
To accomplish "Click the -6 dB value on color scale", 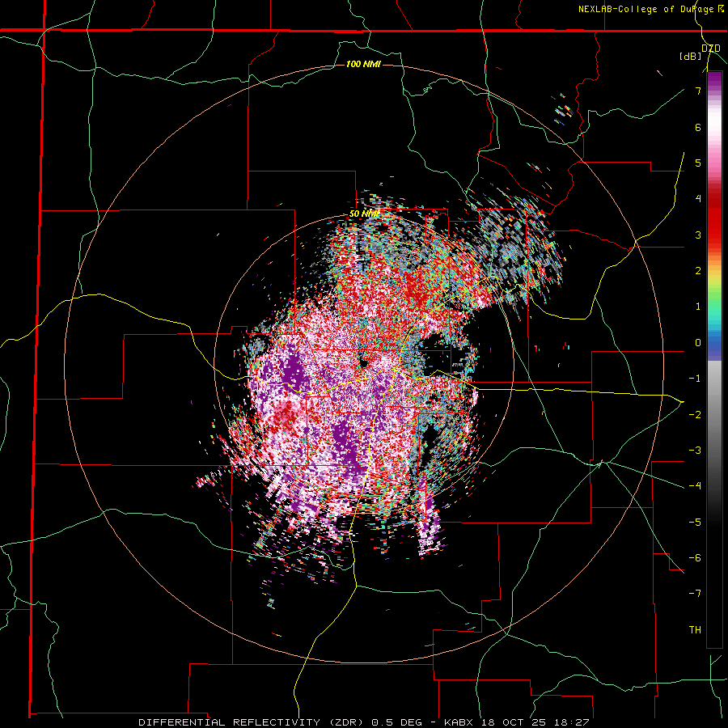I will [x=695, y=557].
